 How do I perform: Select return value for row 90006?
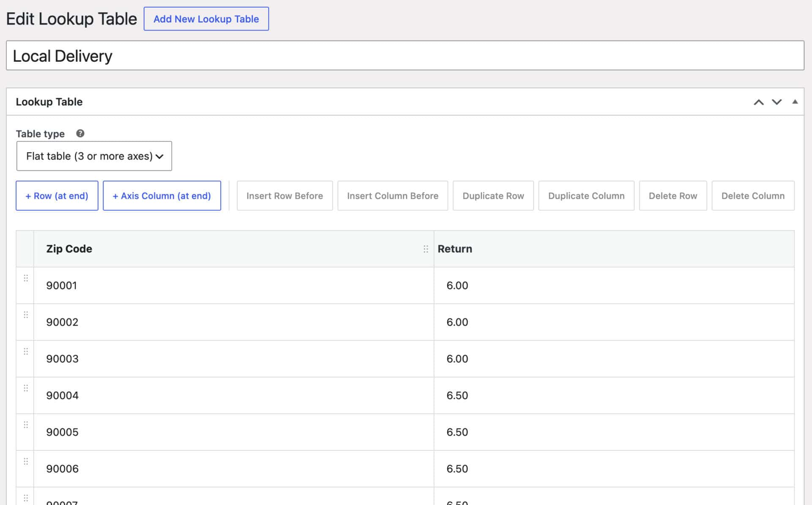coord(614,469)
